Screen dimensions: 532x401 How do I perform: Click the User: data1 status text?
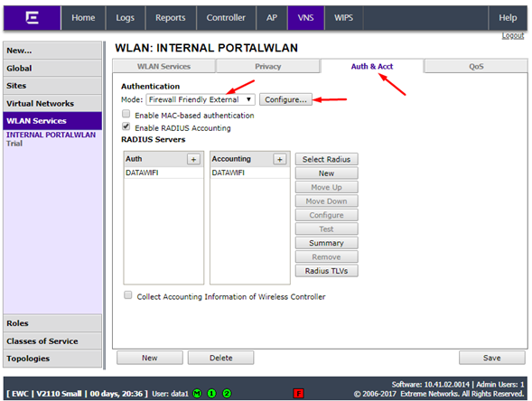pos(170,394)
